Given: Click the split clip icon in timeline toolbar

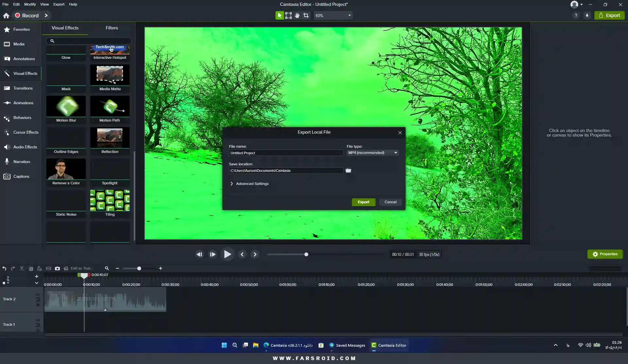Looking at the screenshot, I should (x=48, y=268).
